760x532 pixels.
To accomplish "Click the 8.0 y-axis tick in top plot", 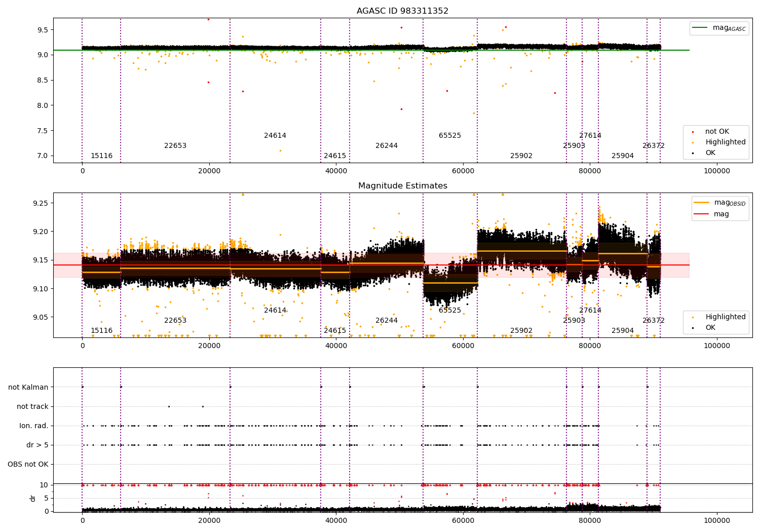I will 43,106.
